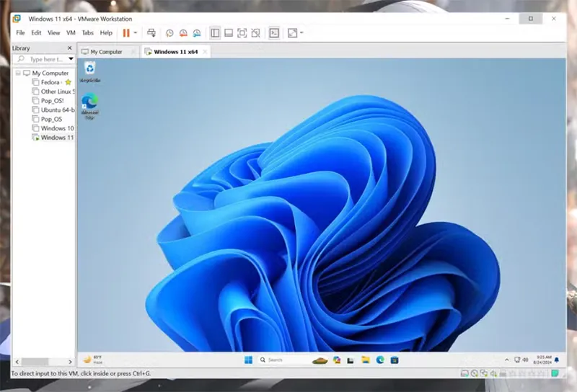Open the Edit menu
The image size is (577, 392).
tap(36, 32)
